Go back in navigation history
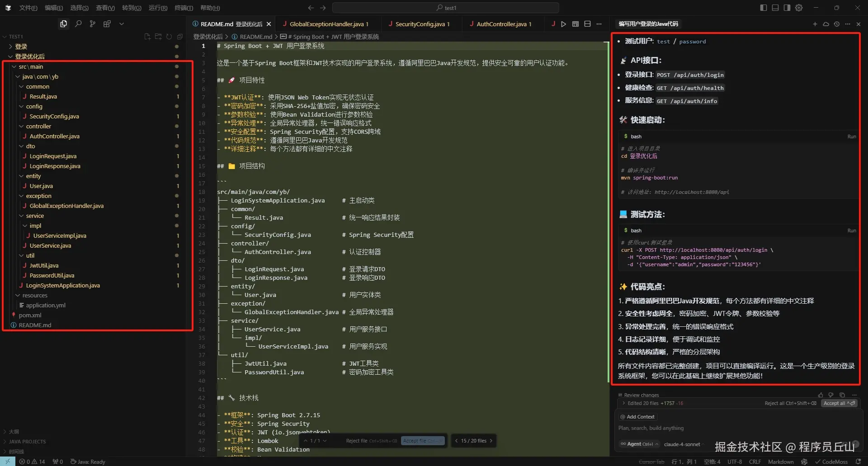The height and width of the screenshot is (466, 868). click(311, 8)
